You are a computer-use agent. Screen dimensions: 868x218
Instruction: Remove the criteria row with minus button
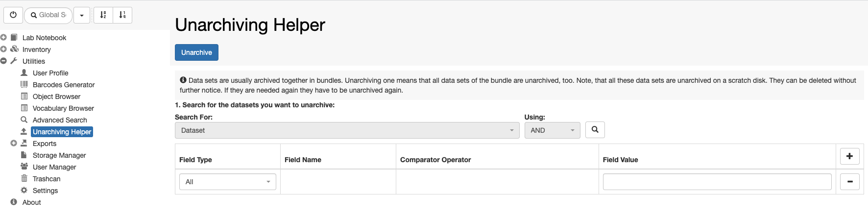[849, 182]
